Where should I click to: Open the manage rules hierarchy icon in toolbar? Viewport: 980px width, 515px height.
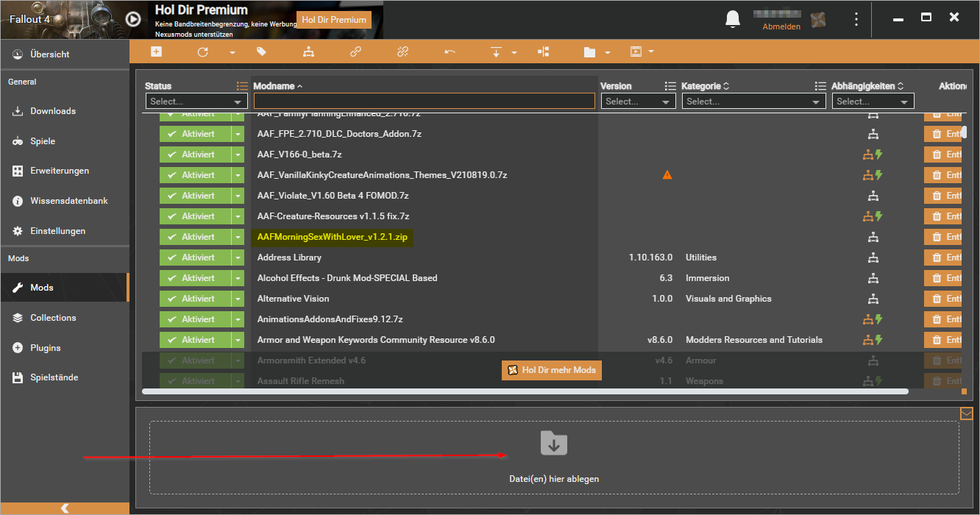[308, 52]
